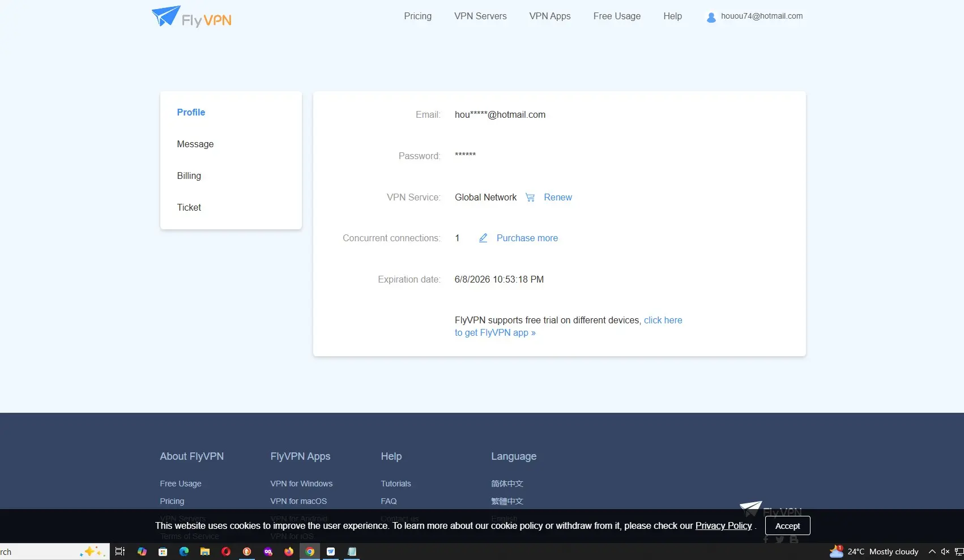Switch language to 繁體中文

tap(507, 501)
